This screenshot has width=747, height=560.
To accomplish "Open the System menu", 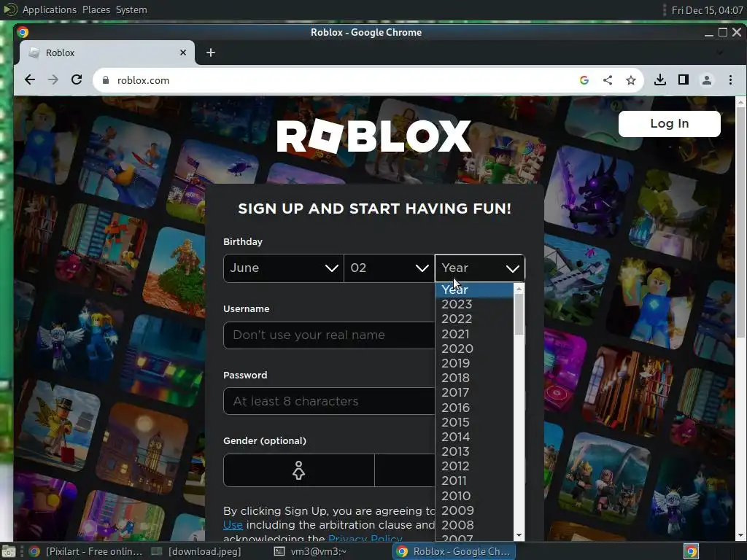I will (131, 9).
